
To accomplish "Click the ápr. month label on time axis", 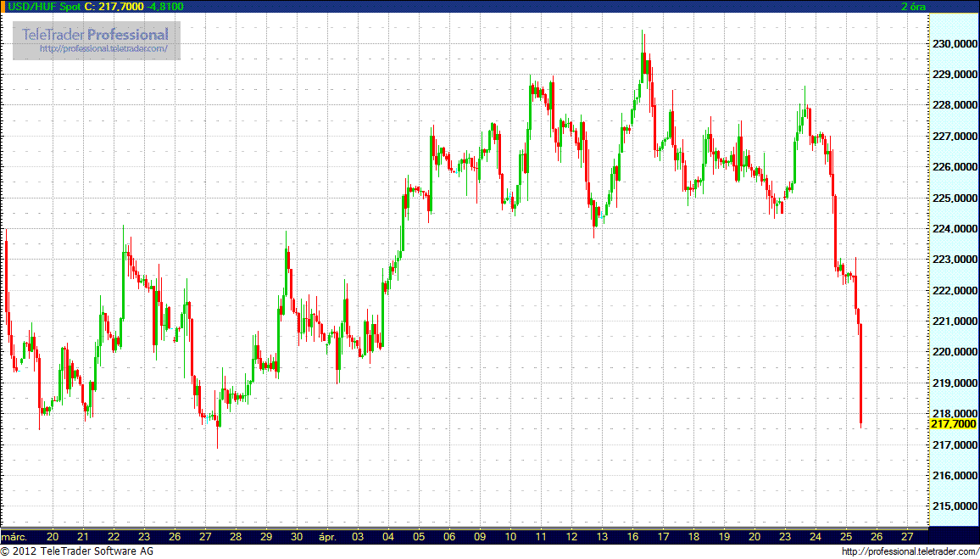I will coord(328,536).
